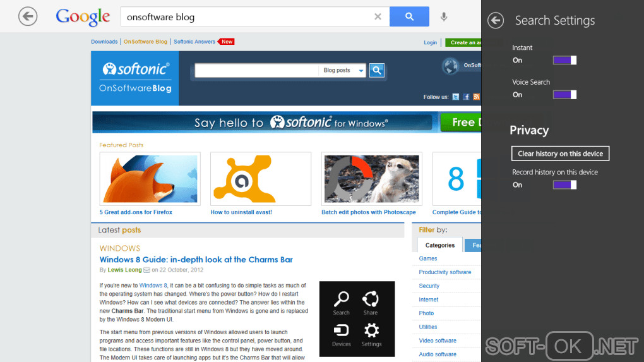This screenshot has height=362, width=644.
Task: Click the WINDOWS category heading
Action: tap(119, 248)
